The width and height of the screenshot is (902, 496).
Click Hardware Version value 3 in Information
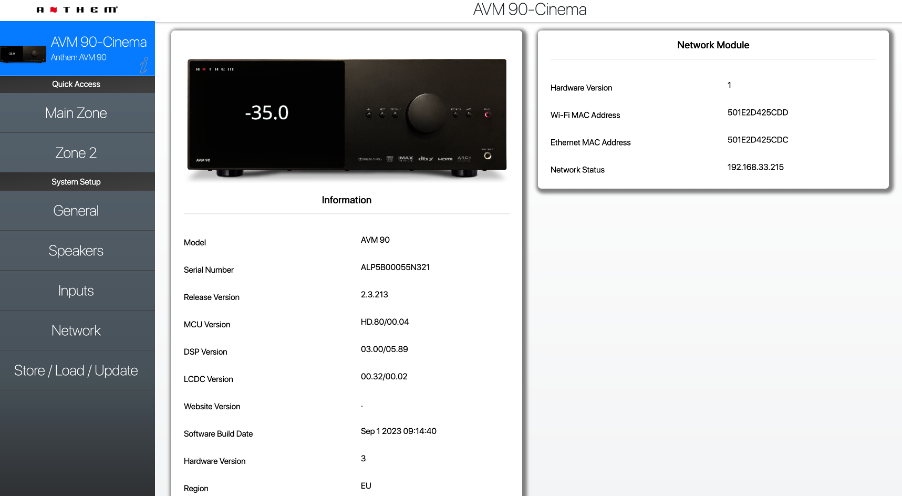[363, 458]
